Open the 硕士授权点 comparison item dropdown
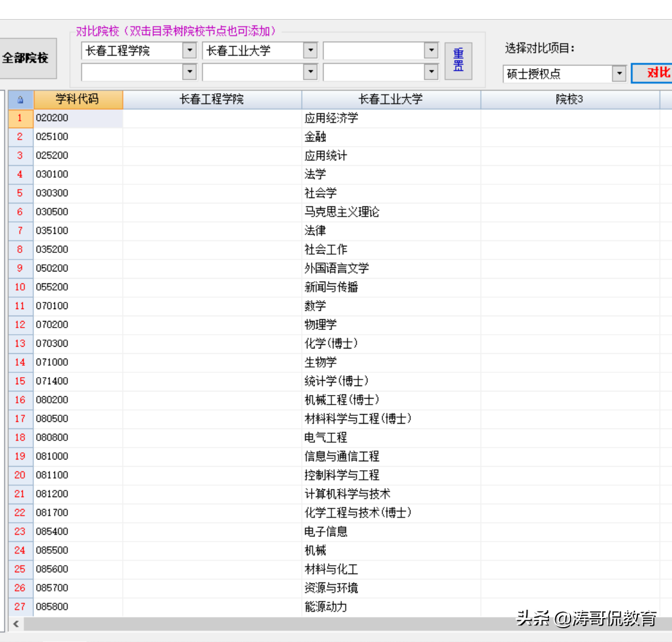Image resolution: width=672 pixels, height=642 pixels. coord(619,73)
